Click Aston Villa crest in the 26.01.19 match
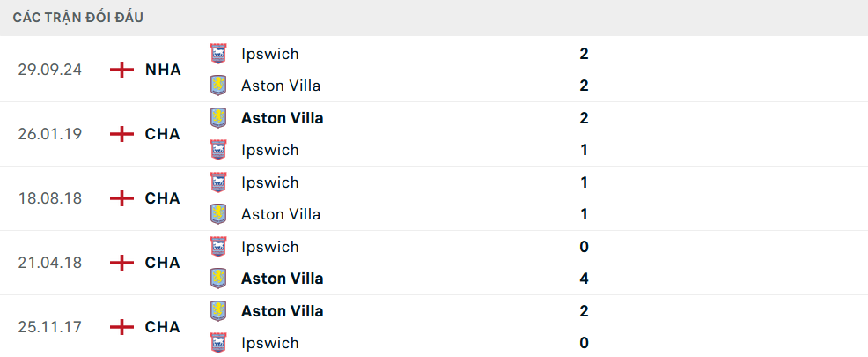Image resolution: width=868 pixels, height=357 pixels. point(218,118)
